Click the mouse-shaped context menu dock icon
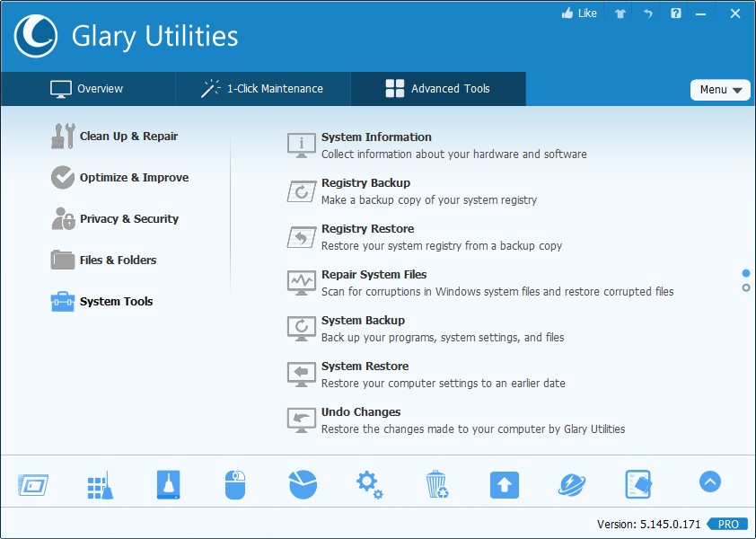The height and width of the screenshot is (539, 756). coord(235,484)
